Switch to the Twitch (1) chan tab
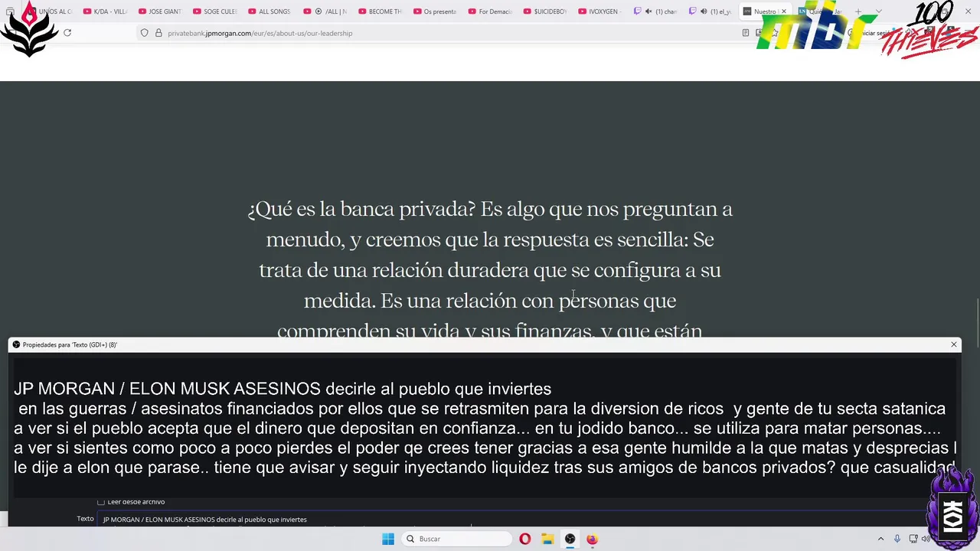The width and height of the screenshot is (980, 551). point(656,11)
